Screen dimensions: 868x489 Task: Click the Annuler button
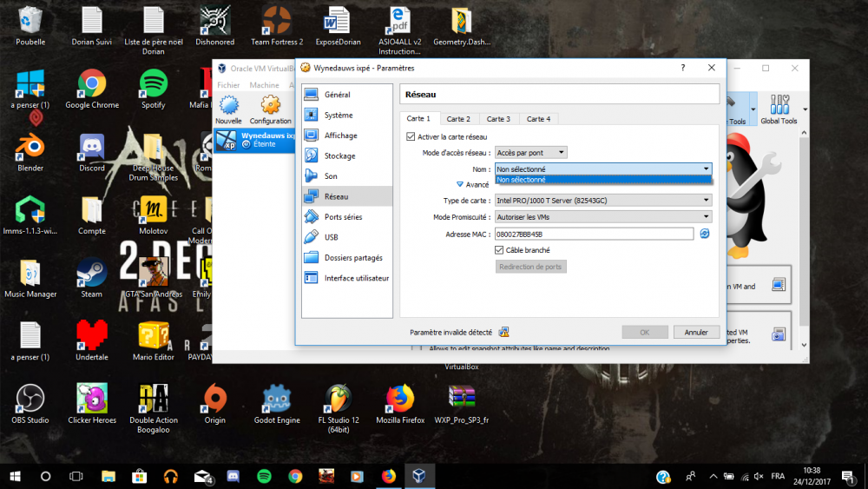[696, 332]
